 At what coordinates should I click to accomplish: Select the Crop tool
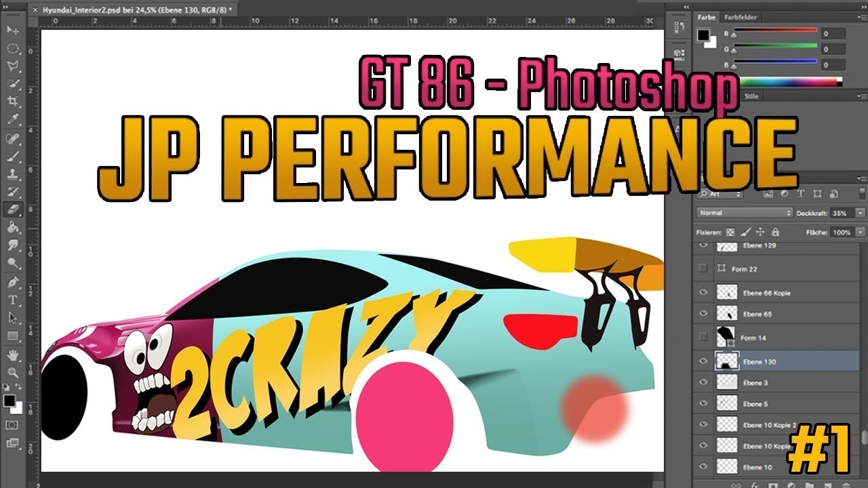coord(13,102)
